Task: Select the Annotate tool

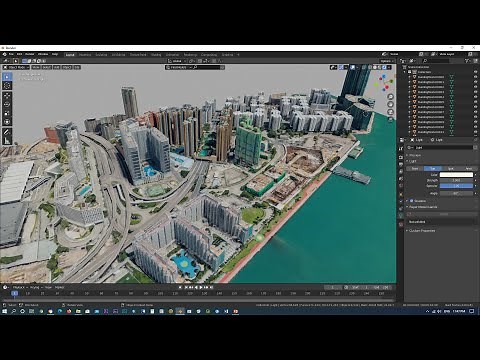Action: pyautogui.click(x=7, y=132)
